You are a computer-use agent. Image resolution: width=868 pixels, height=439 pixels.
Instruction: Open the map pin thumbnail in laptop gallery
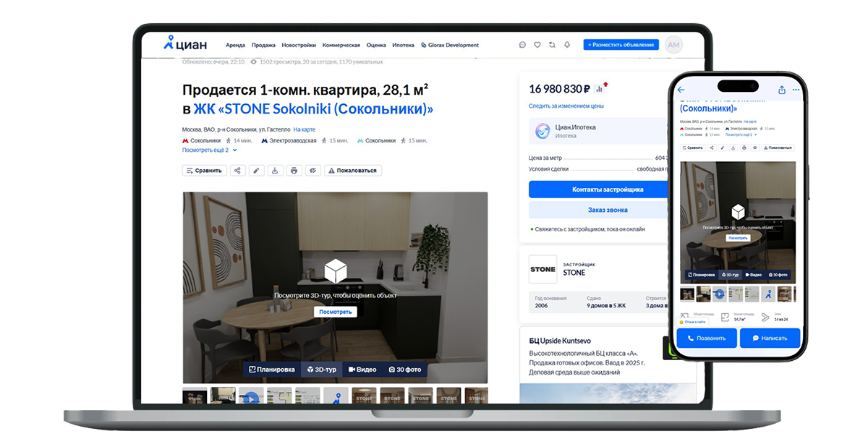click(x=336, y=396)
